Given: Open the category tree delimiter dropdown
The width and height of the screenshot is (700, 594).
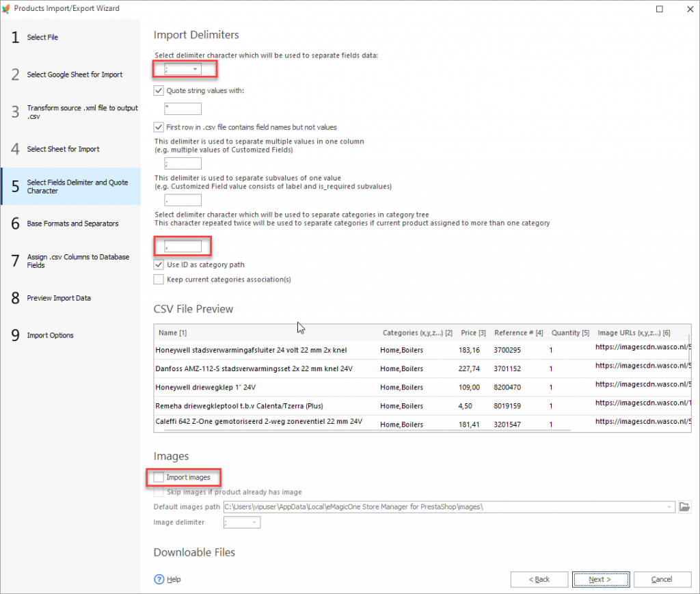Looking at the screenshot, I should [182, 245].
